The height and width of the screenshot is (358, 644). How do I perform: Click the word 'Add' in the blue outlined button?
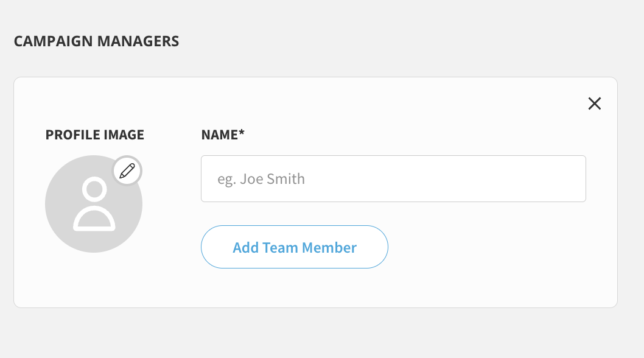tap(245, 247)
